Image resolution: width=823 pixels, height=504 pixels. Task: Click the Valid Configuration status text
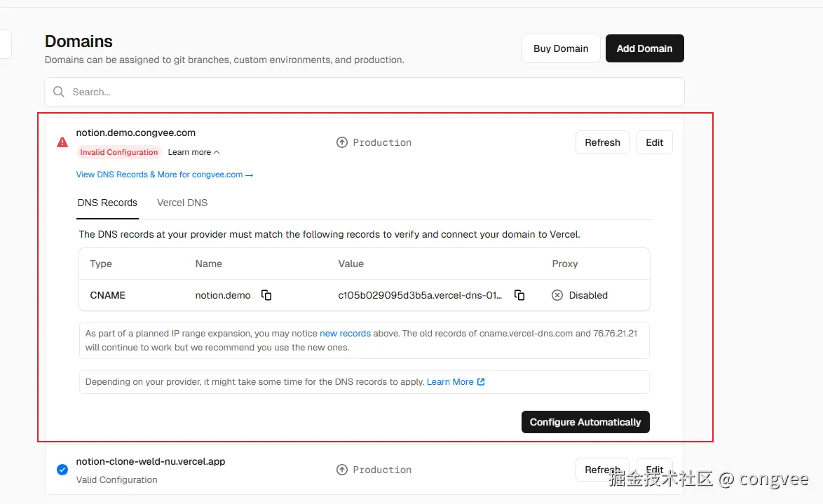(116, 480)
